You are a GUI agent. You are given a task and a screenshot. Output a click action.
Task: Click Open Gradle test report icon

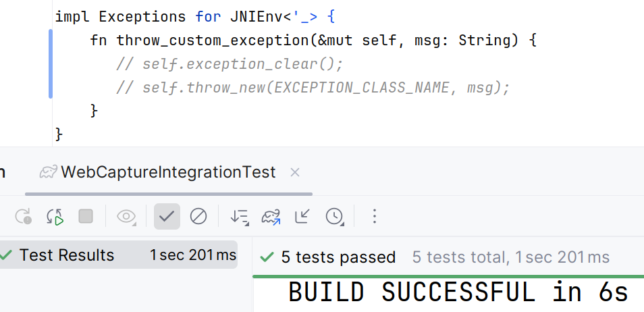pyautogui.click(x=271, y=216)
